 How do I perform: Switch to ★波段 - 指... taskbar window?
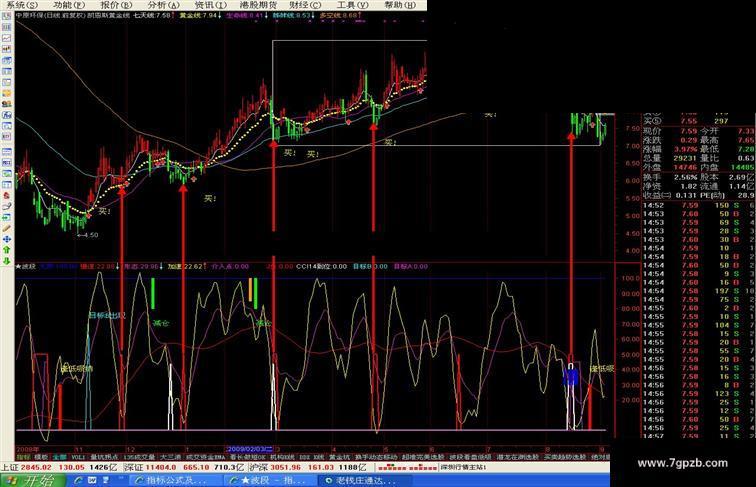click(269, 480)
